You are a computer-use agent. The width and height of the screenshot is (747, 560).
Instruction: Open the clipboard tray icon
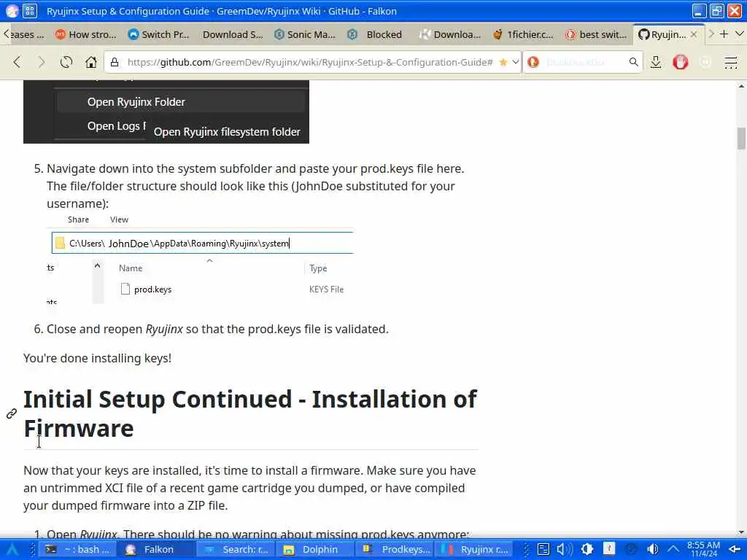point(543,550)
